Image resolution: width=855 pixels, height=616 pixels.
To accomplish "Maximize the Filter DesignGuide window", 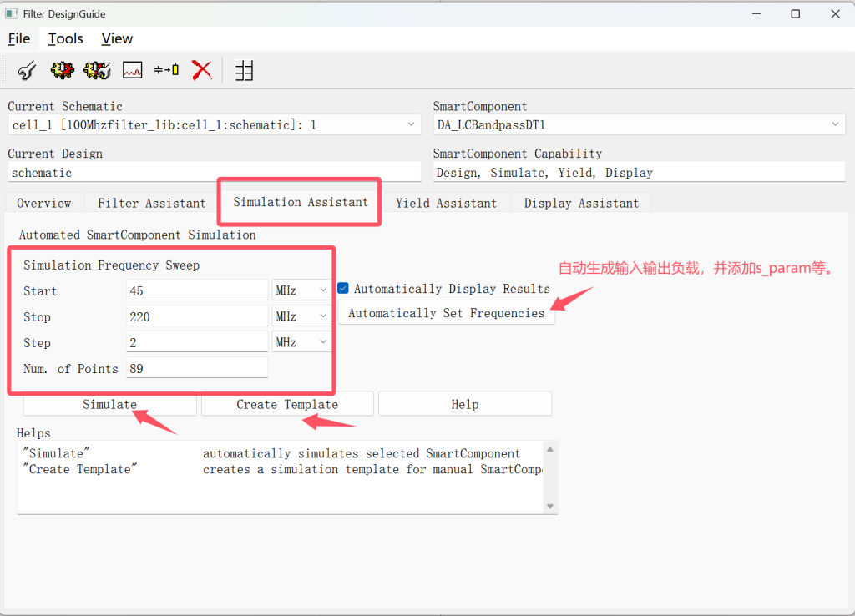I will click(x=796, y=13).
